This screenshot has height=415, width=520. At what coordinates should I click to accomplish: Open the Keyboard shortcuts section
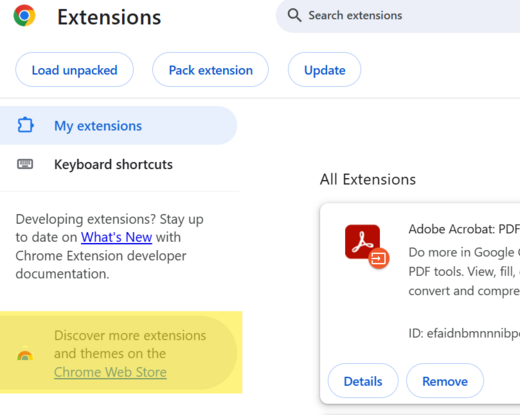pyautogui.click(x=118, y=164)
